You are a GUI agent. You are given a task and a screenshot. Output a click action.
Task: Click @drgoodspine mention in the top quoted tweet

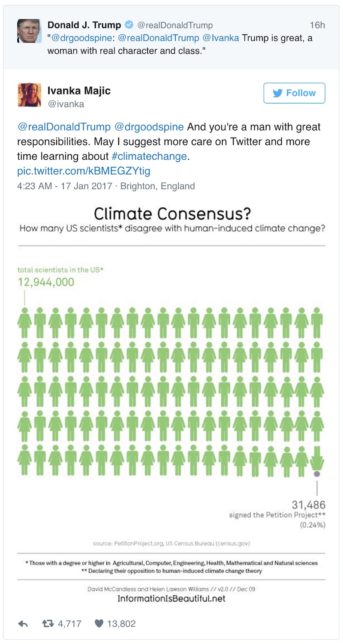pos(82,38)
